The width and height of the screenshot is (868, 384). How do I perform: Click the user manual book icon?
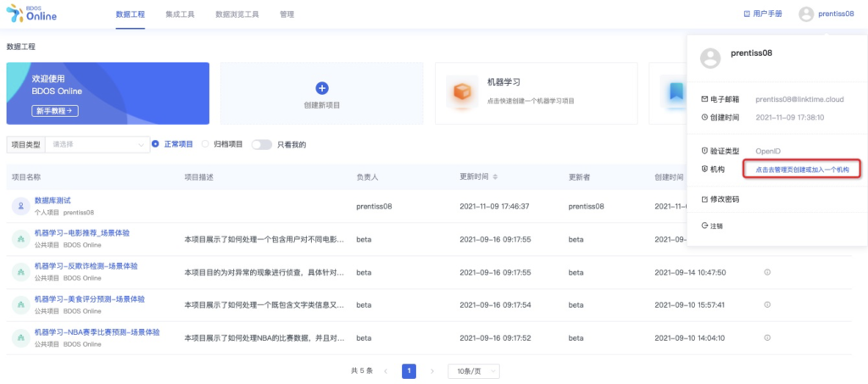747,14
